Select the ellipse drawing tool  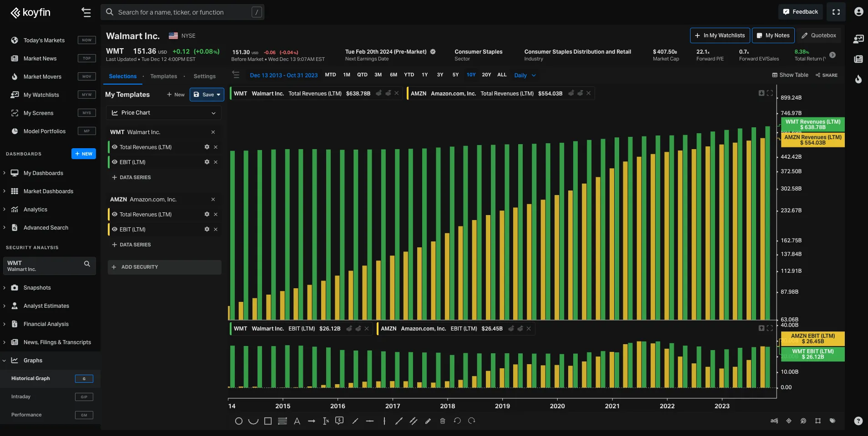point(239,421)
